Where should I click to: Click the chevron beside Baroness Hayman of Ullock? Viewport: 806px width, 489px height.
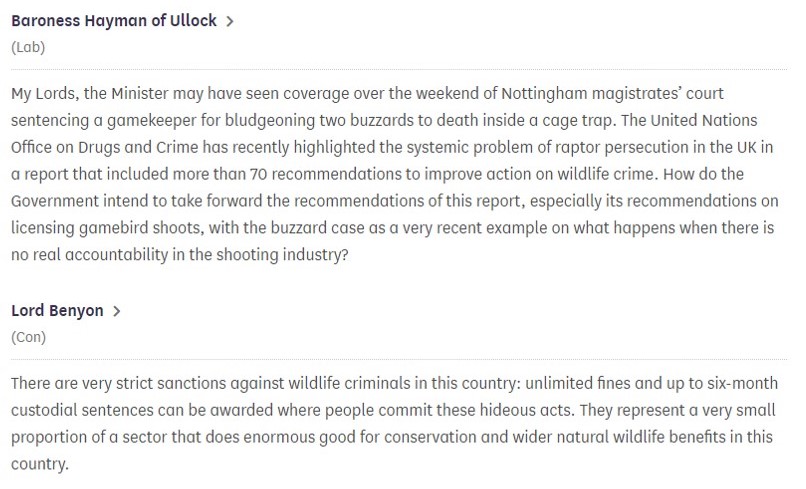pos(230,22)
